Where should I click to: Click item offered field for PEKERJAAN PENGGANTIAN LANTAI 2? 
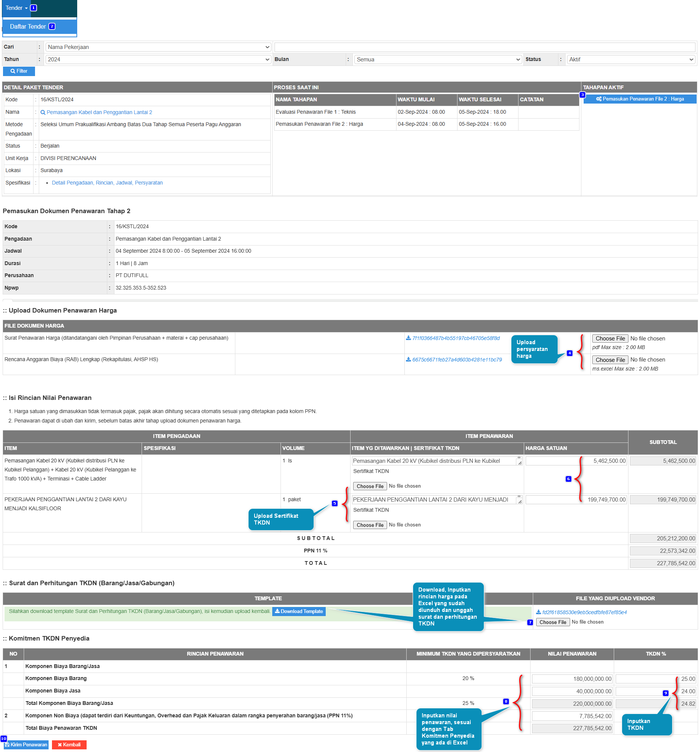click(437, 500)
